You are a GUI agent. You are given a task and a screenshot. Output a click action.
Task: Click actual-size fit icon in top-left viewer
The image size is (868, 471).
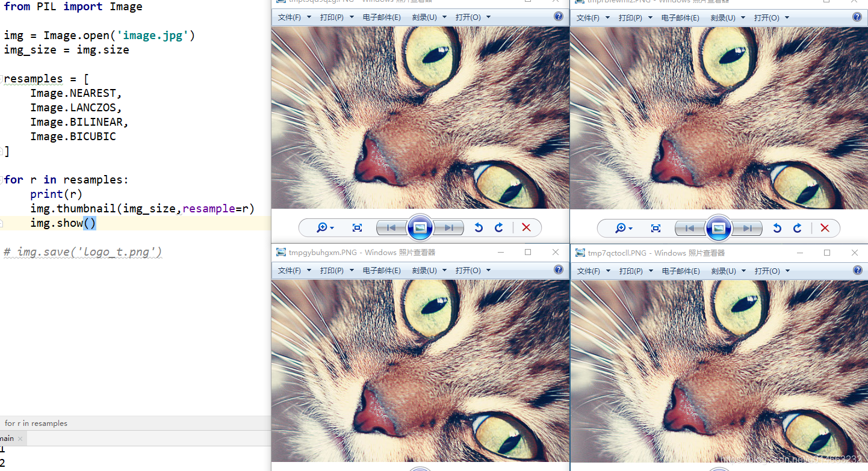[357, 227]
